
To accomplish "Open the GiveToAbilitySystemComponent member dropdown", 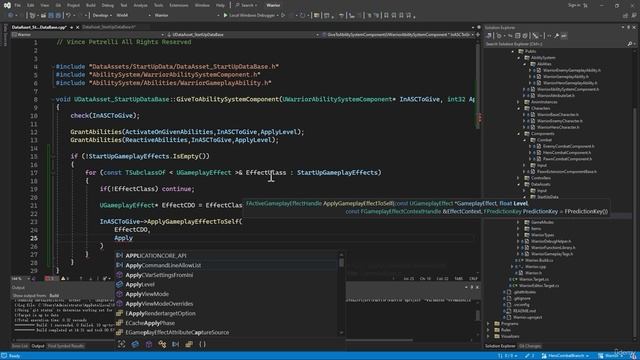I will (x=398, y=35).
